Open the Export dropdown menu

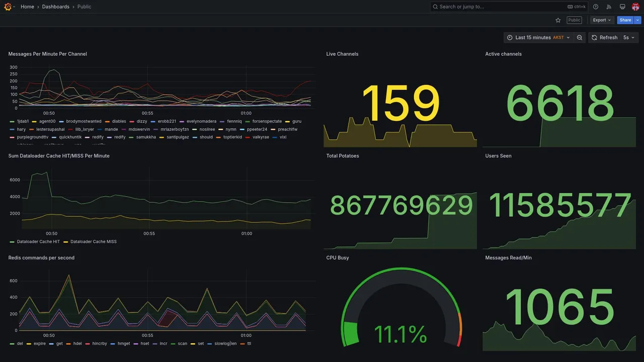pos(602,20)
